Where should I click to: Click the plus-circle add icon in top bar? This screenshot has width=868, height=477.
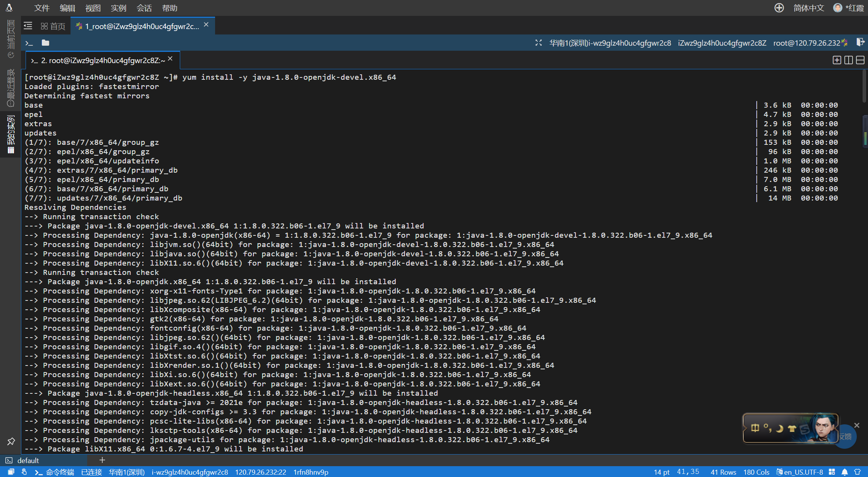779,8
